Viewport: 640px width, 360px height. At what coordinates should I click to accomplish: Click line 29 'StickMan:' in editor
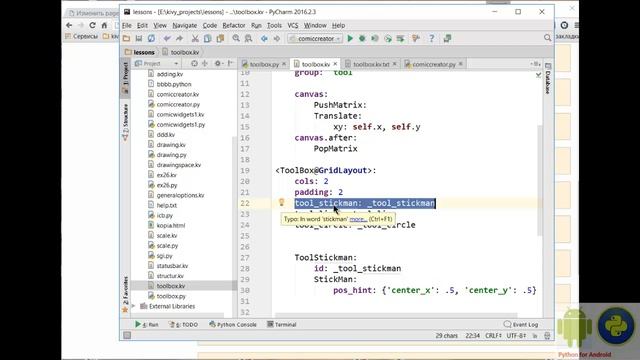click(335, 280)
